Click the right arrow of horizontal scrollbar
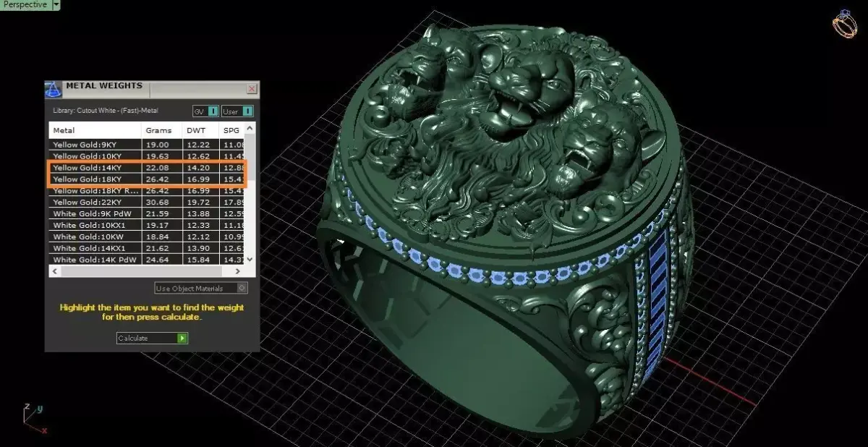The image size is (868, 447). pos(239,271)
